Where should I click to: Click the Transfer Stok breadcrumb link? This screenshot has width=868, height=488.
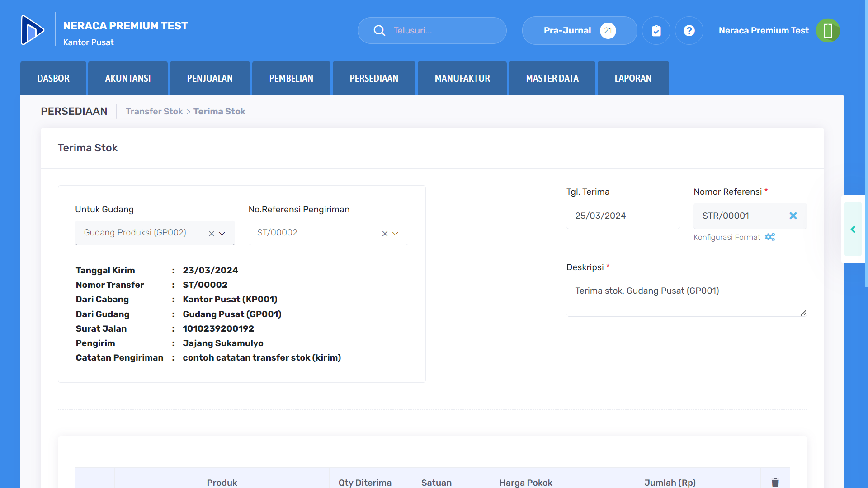click(154, 111)
